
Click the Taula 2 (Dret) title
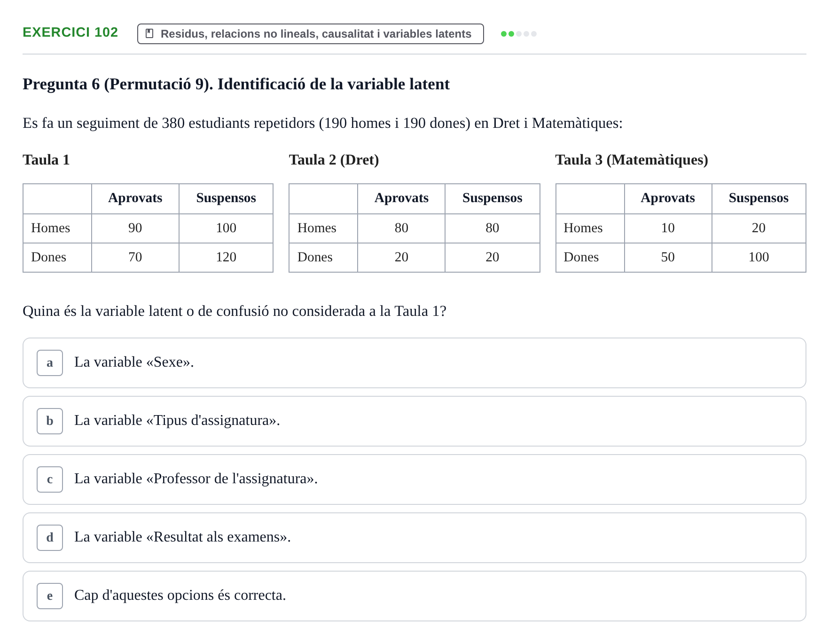pos(334,160)
